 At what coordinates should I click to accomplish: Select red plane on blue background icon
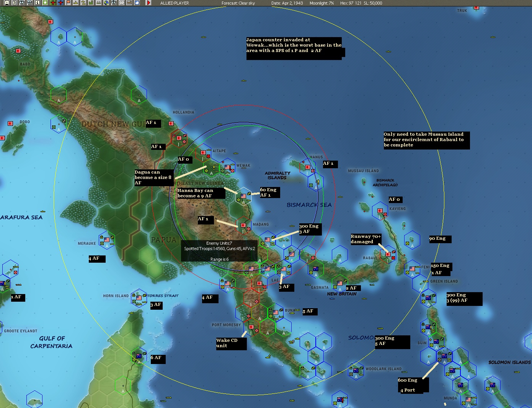(60, 3)
